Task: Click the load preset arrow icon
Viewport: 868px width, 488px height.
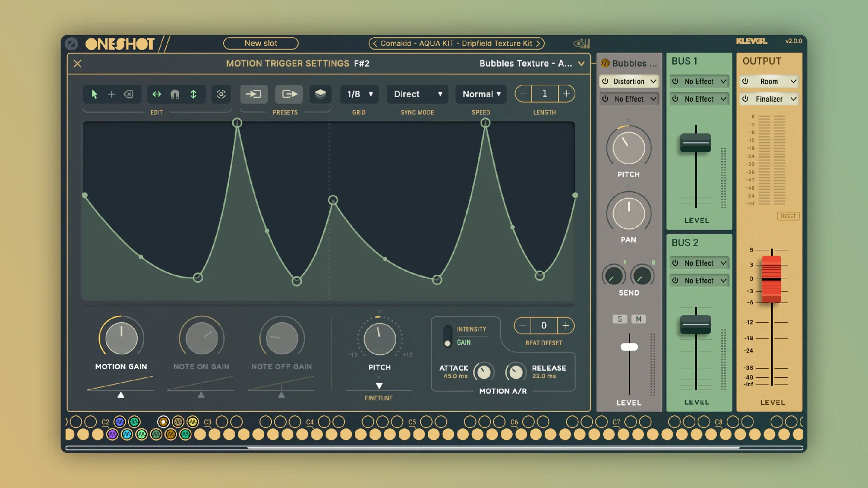Action: (x=254, y=94)
